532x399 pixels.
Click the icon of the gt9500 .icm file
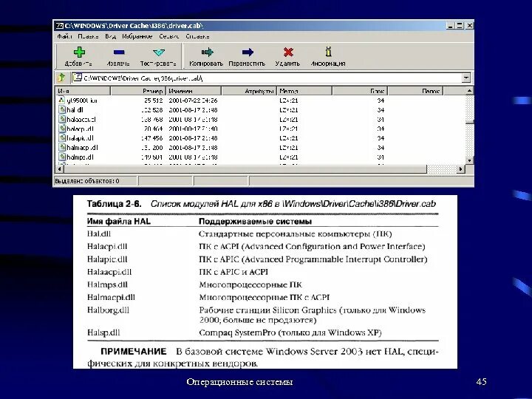pyautogui.click(x=61, y=100)
